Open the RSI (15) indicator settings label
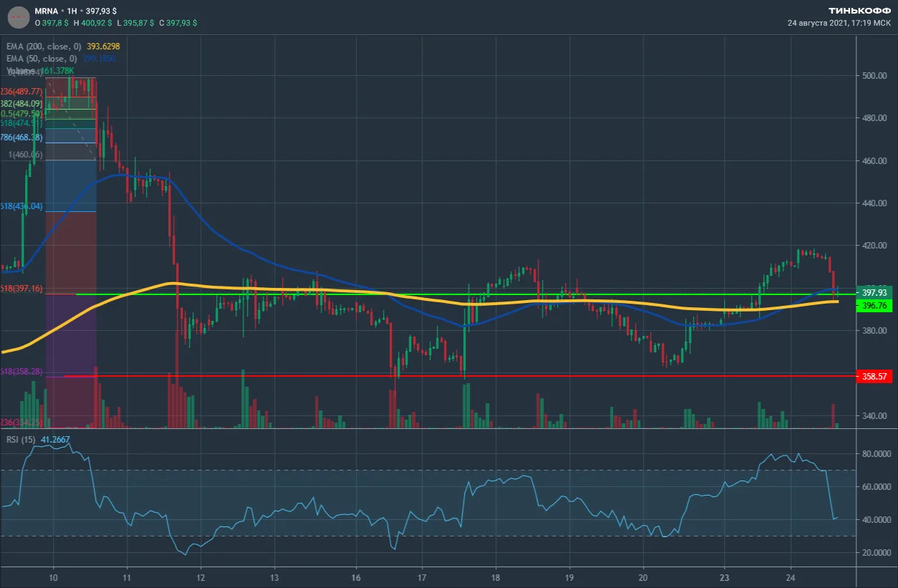 tap(21, 438)
